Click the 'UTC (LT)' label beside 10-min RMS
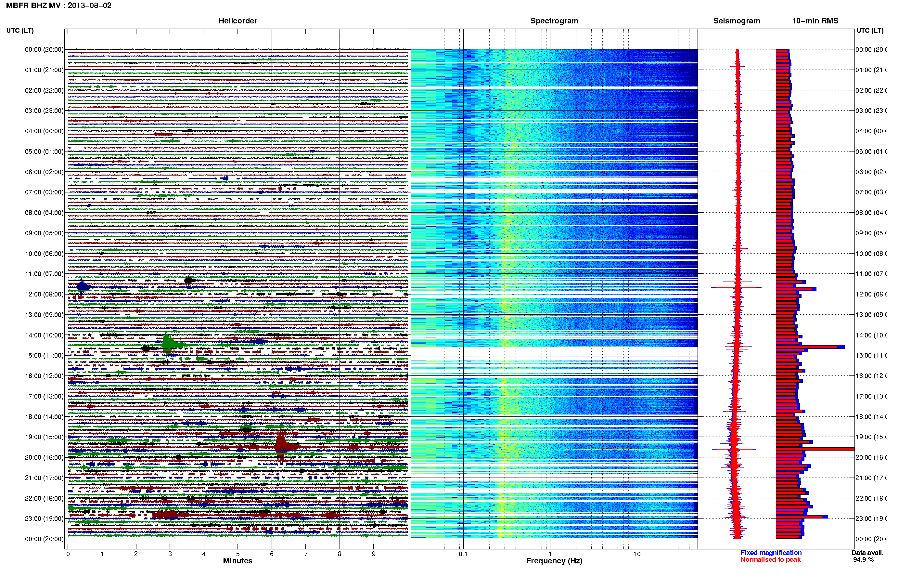924x578 pixels. point(870,30)
